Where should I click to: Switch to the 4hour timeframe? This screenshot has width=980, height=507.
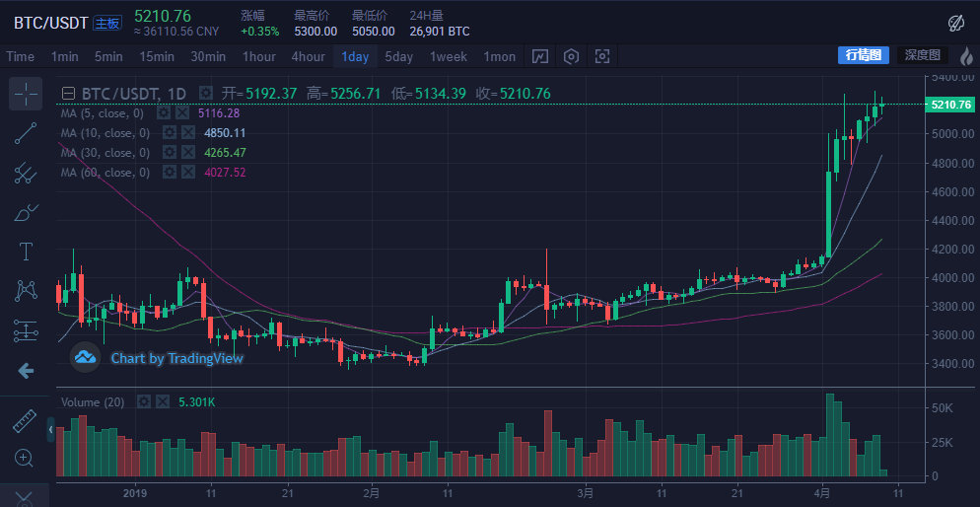click(308, 56)
